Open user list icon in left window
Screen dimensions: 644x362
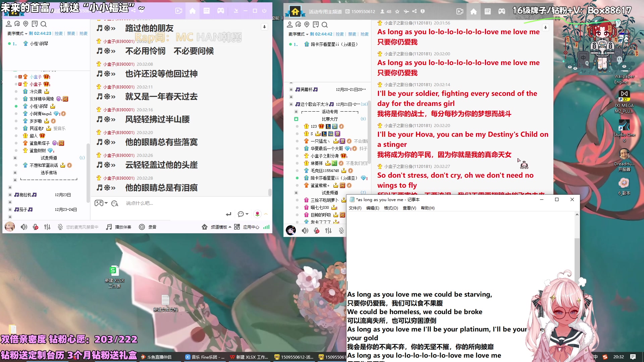[9, 24]
